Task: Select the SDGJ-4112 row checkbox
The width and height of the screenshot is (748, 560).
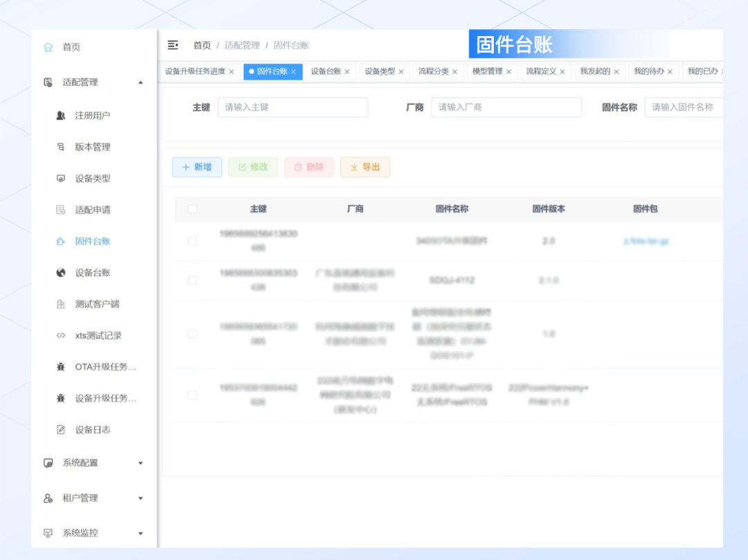Action: pyautogui.click(x=193, y=280)
